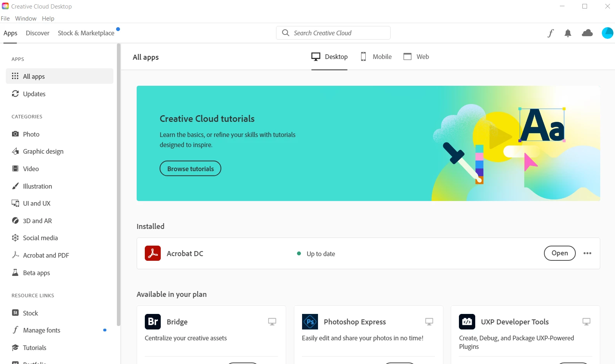Click desktop platform icon on UXP Developer Tools card

pyautogui.click(x=586, y=322)
